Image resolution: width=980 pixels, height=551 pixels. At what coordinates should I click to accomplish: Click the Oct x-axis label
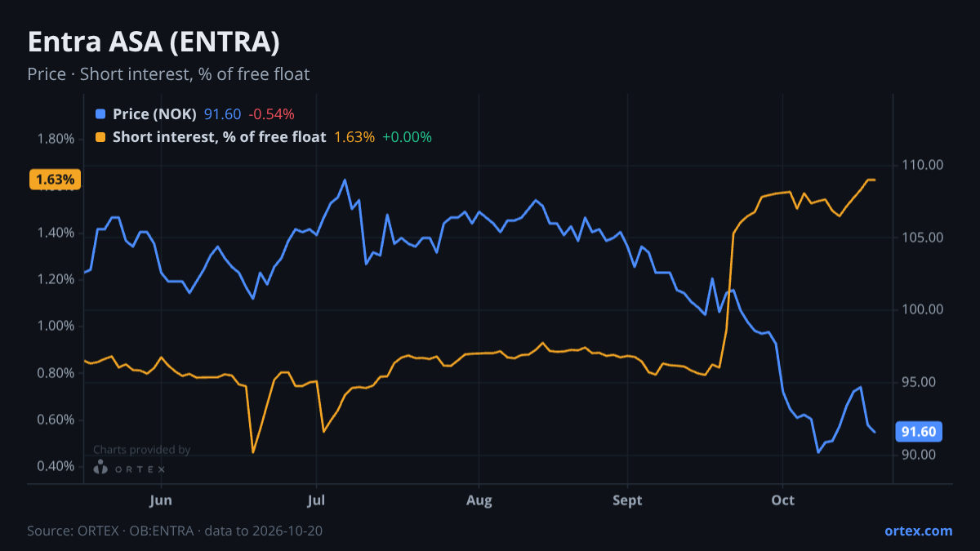[782, 500]
